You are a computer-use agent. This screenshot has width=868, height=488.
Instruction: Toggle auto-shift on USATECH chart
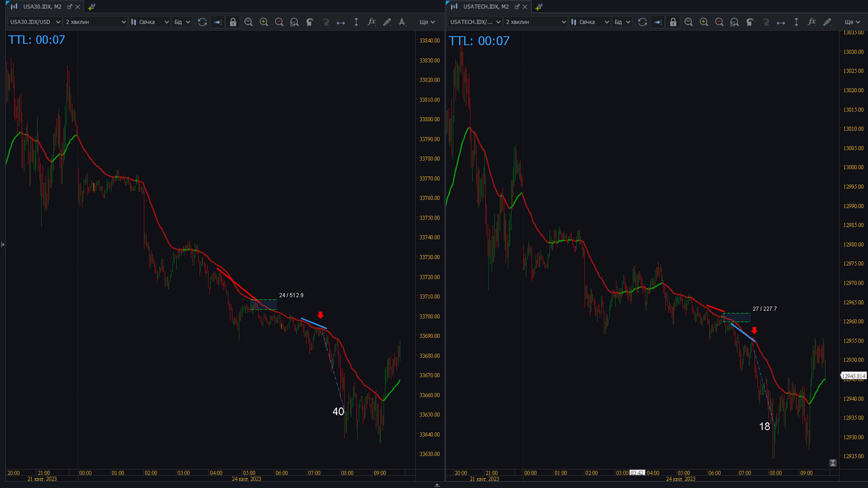[657, 22]
